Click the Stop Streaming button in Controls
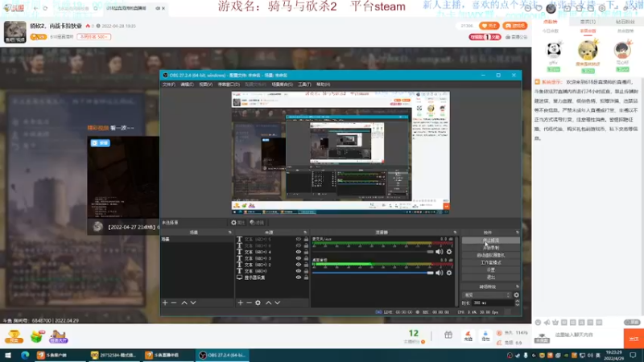The width and height of the screenshot is (644, 362). [x=491, y=240]
